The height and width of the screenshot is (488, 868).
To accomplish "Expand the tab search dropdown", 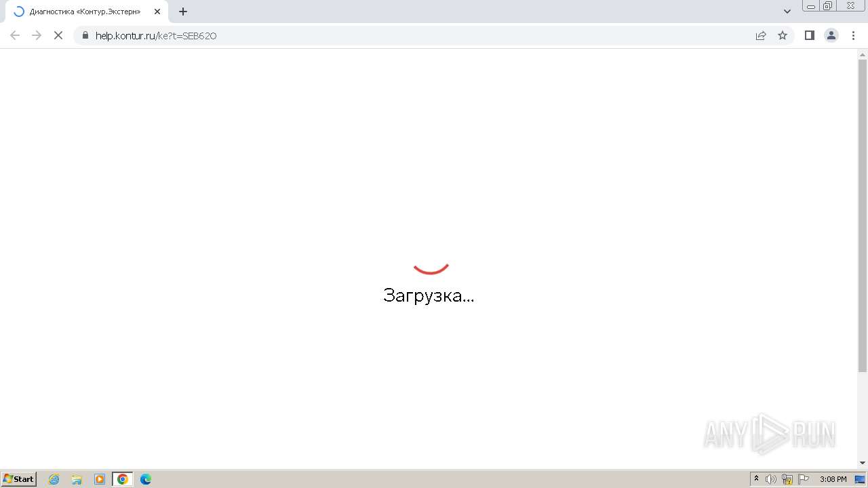I will [x=787, y=12].
